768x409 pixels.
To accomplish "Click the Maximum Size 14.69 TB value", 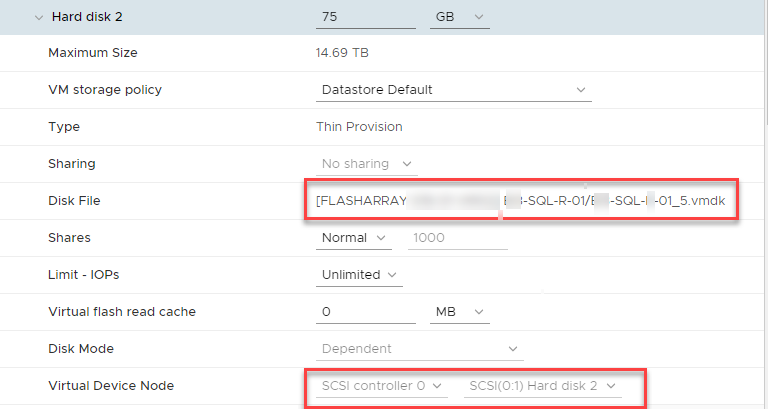I will pyautogui.click(x=342, y=53).
